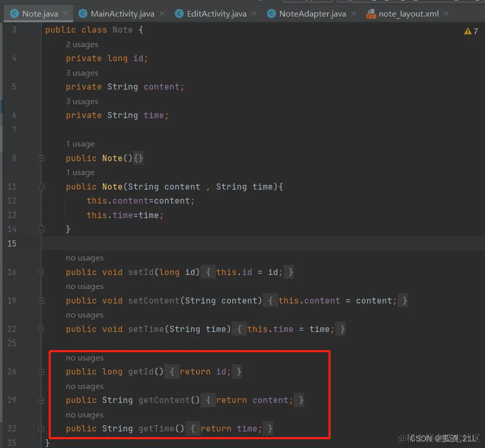The height and width of the screenshot is (448, 485).
Task: Click '1 usage' hint above Note() constructor
Action: pos(80,144)
